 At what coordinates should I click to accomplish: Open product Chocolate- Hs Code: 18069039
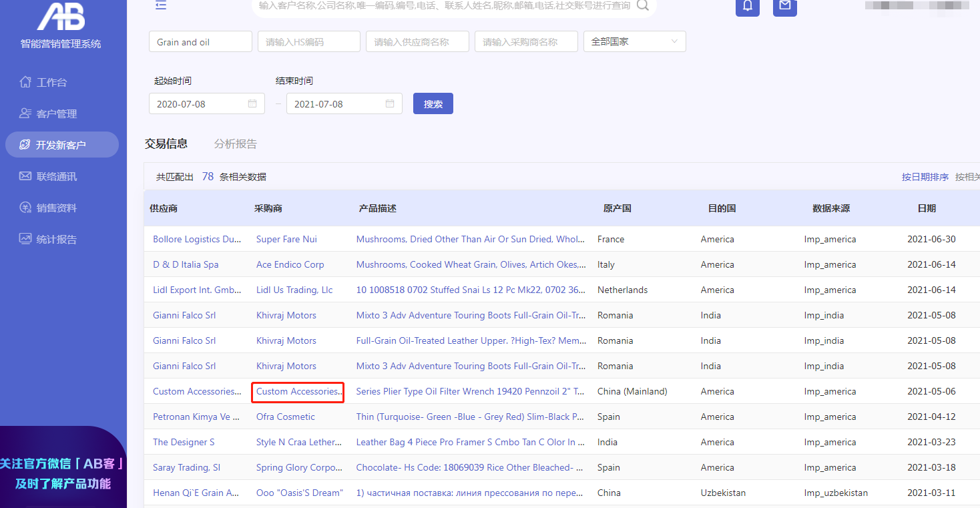[x=471, y=467]
